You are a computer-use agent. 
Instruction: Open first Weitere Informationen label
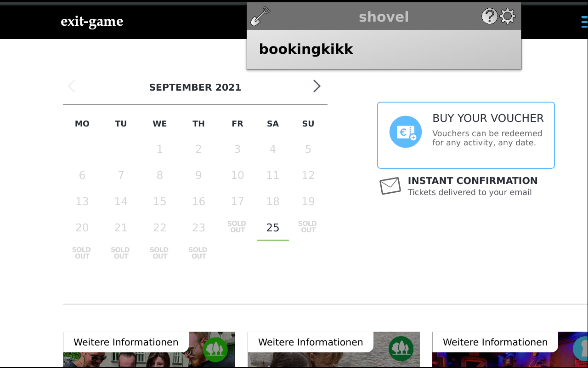click(x=126, y=342)
